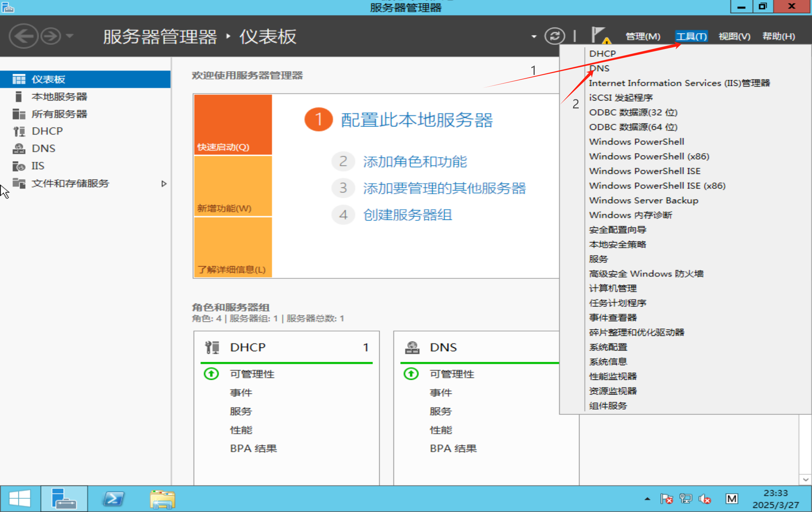Open breadcrumb dropdown arrow beside refresh
This screenshot has height=512, width=812.
[534, 37]
